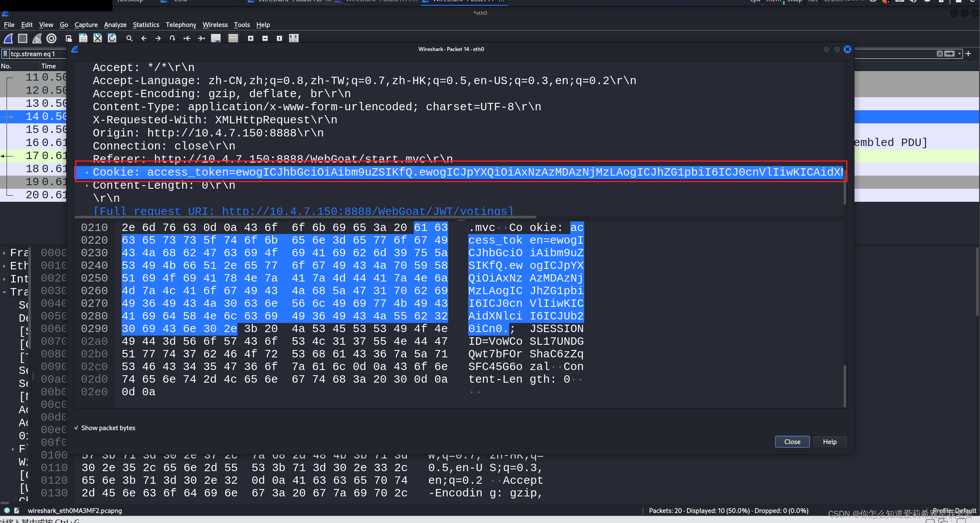Expand the Frame tree row in main window
Viewport: 980px width, 523px height.
click(4, 253)
